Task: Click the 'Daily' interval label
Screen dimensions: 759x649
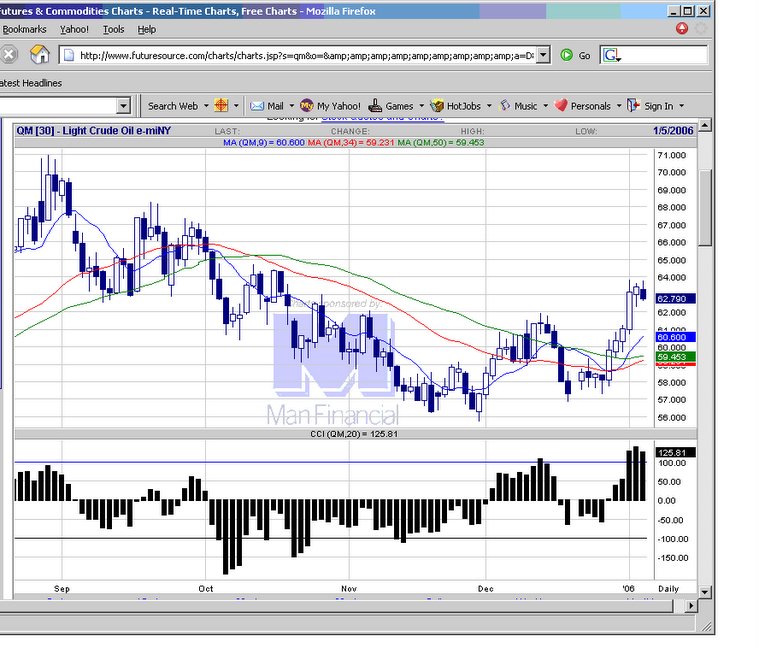Action: (x=668, y=589)
